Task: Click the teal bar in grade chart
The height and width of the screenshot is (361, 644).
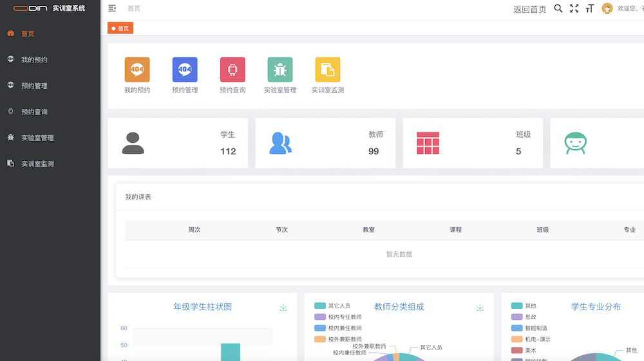Action: [x=231, y=352]
